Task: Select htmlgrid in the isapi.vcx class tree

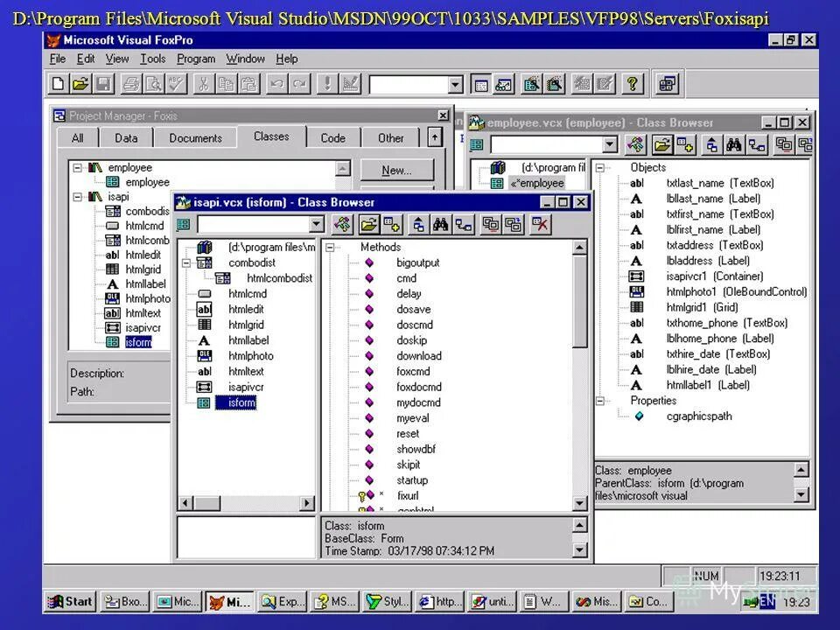Action: click(246, 325)
